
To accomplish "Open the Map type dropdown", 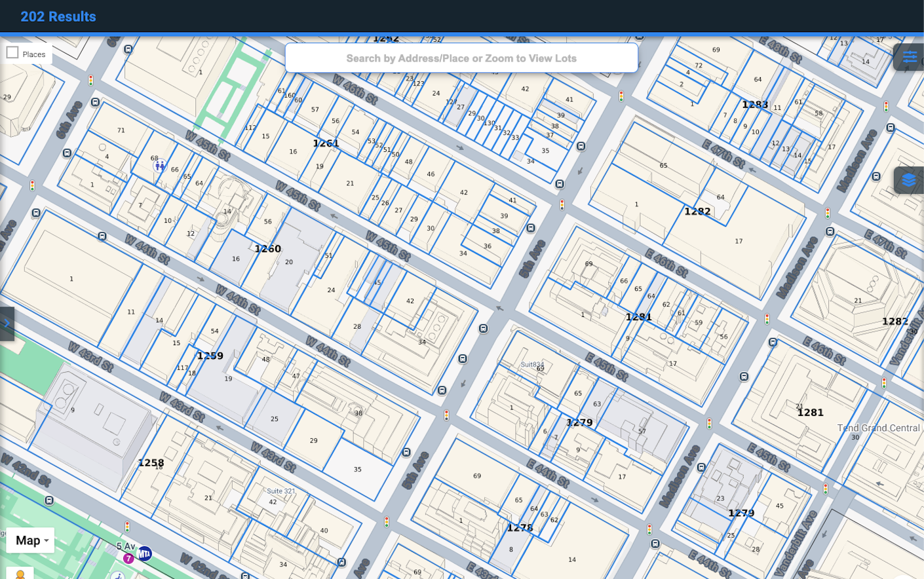I will [x=31, y=540].
